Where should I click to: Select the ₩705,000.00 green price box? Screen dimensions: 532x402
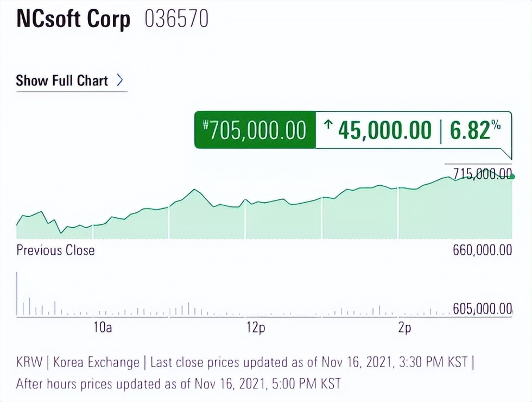pyautogui.click(x=255, y=130)
